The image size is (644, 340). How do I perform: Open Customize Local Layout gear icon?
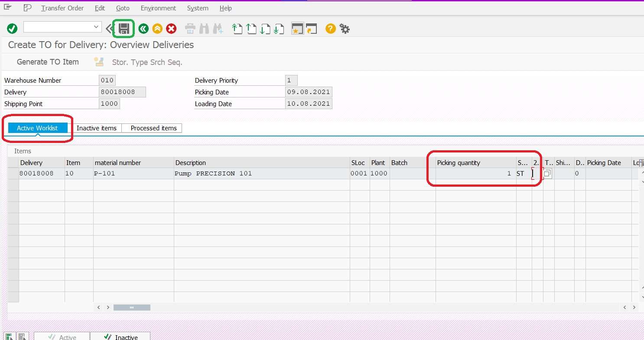(345, 29)
